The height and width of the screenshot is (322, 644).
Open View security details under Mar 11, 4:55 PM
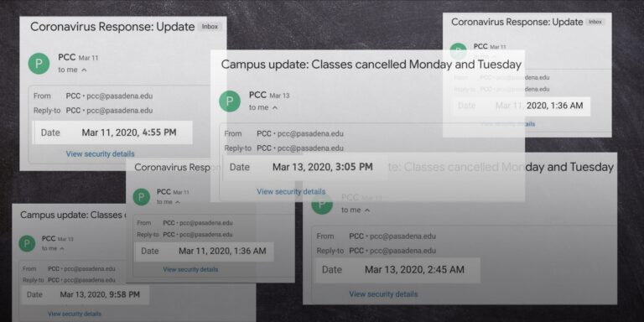coord(101,154)
